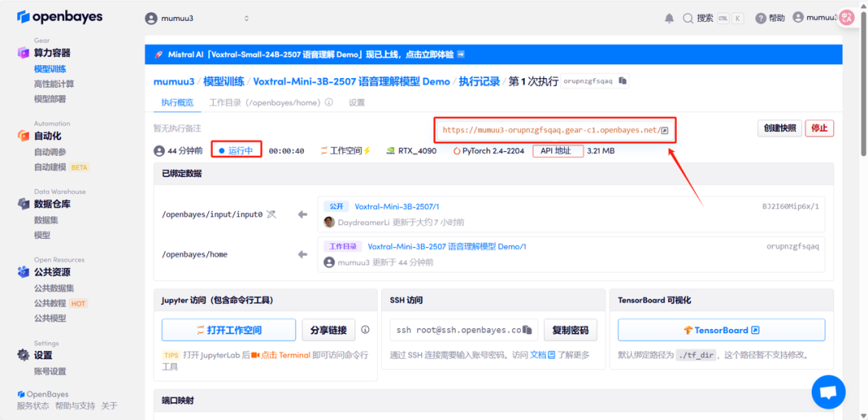Switch to the 工作目录 (/openbayes/home) tab
868x420 pixels.
(x=265, y=102)
